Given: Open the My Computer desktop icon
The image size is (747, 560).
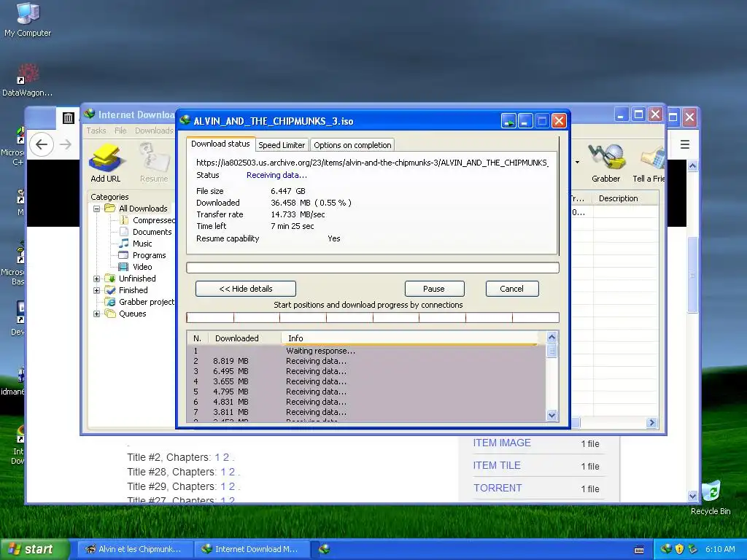Looking at the screenshot, I should click(x=28, y=19).
